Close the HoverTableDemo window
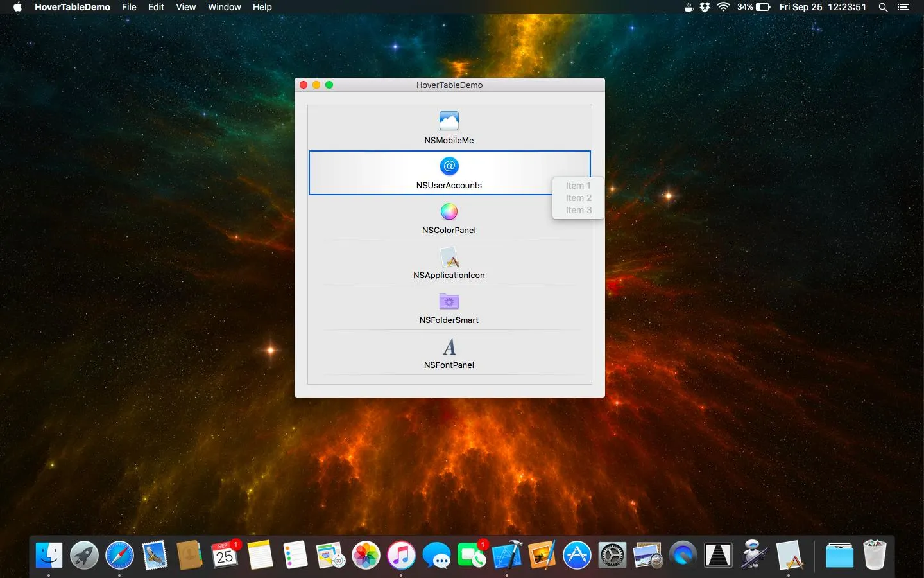Image resolution: width=924 pixels, height=578 pixels. [x=304, y=85]
